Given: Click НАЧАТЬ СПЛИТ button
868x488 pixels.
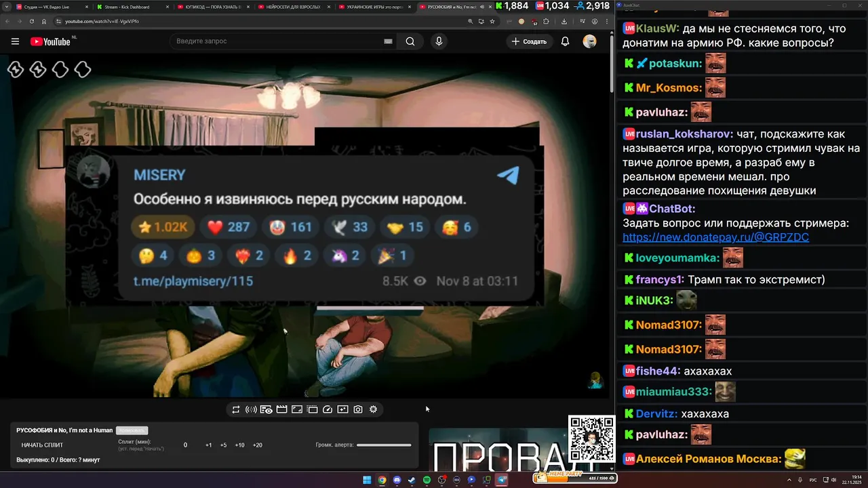Looking at the screenshot, I should pos(42,445).
